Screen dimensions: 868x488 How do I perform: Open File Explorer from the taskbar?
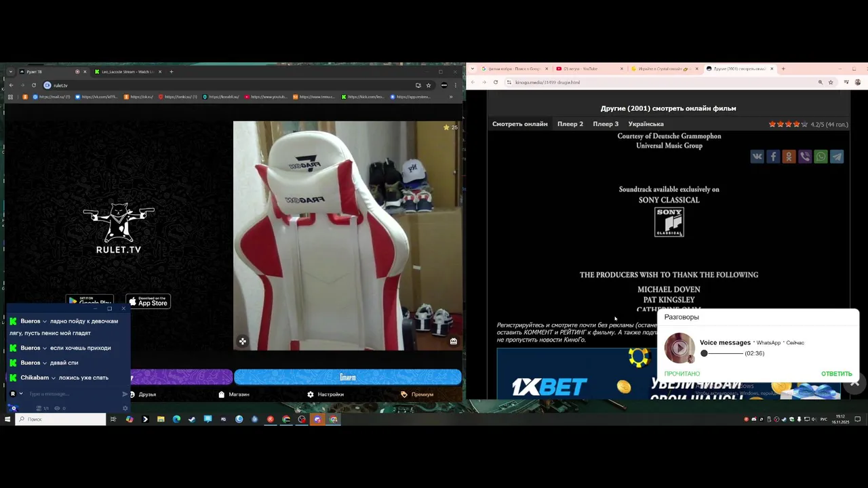point(161,420)
